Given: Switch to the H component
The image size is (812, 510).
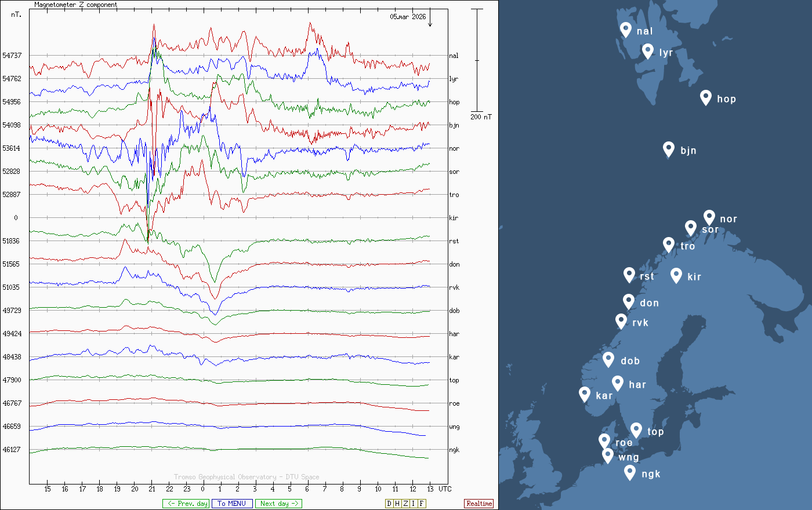Looking at the screenshot, I should click(x=397, y=504).
